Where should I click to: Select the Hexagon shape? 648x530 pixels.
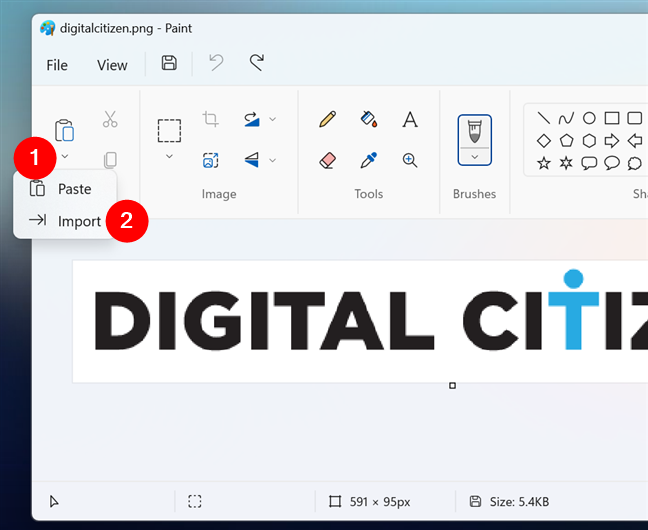coord(589,141)
